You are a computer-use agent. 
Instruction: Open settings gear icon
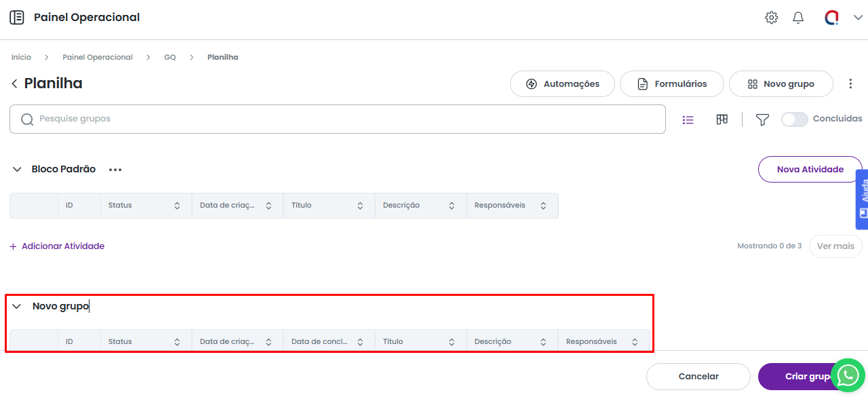coord(771,18)
